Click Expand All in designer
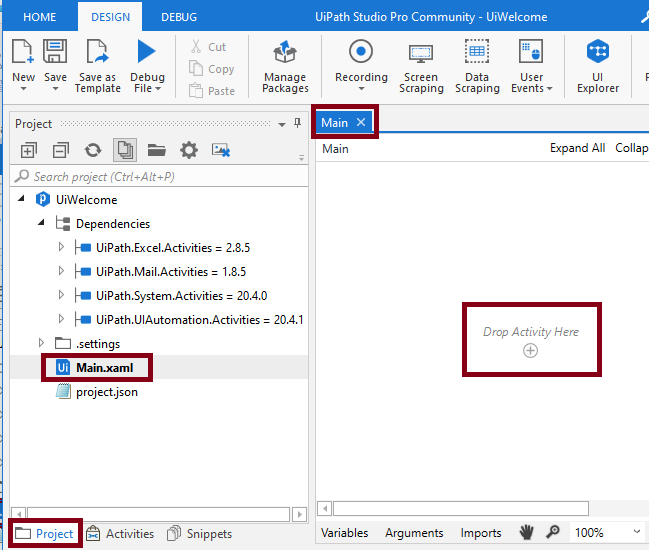Viewport: 649px width, 550px height. [x=577, y=148]
